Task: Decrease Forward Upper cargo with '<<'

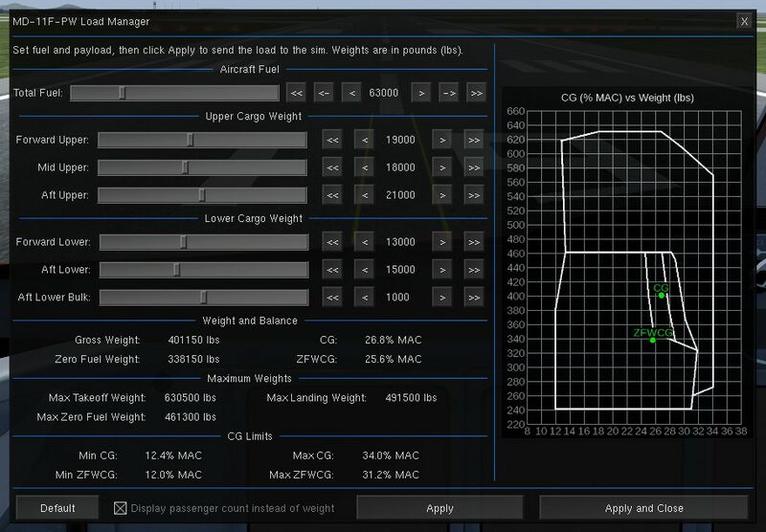Action: coord(332,140)
